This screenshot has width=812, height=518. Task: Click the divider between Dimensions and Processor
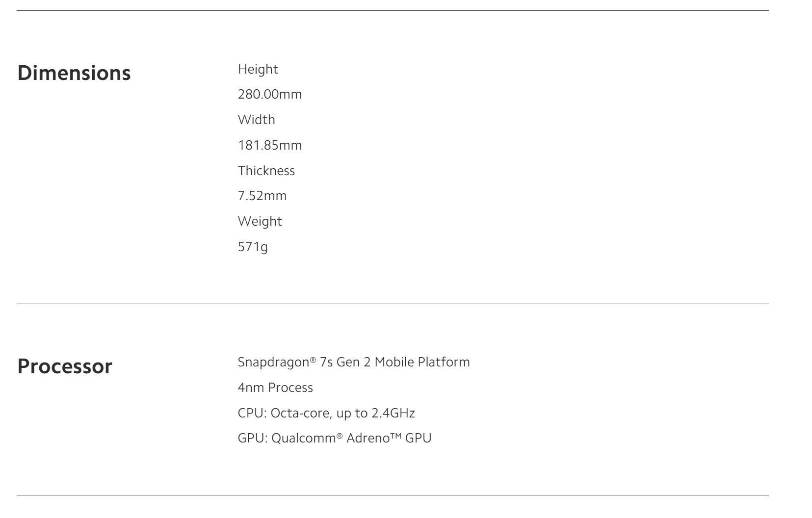[393, 304]
